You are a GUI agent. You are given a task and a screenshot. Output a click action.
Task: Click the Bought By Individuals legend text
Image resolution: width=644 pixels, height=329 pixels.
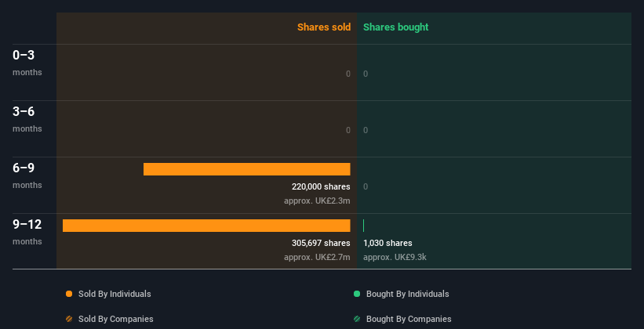click(407, 294)
